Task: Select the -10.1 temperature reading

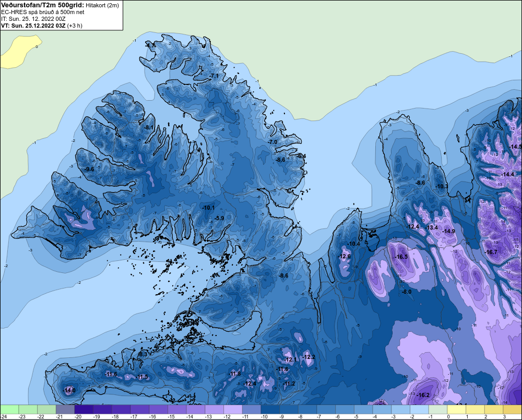Action: pyautogui.click(x=209, y=207)
